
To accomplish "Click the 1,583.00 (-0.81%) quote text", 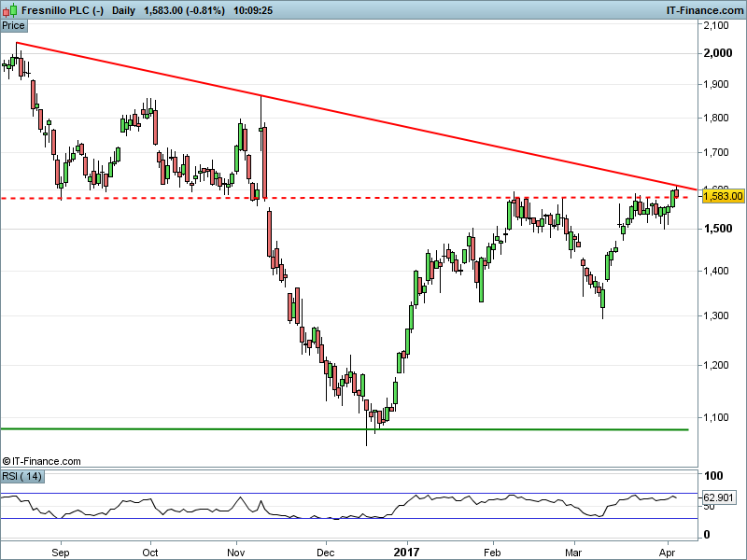I will click(x=184, y=10).
